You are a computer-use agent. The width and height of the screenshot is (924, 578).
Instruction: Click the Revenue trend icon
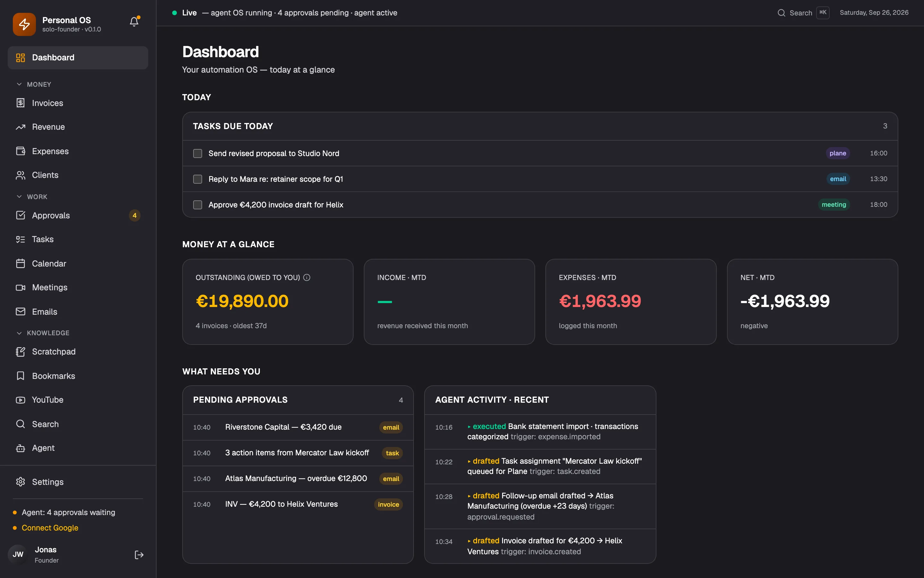click(x=21, y=127)
